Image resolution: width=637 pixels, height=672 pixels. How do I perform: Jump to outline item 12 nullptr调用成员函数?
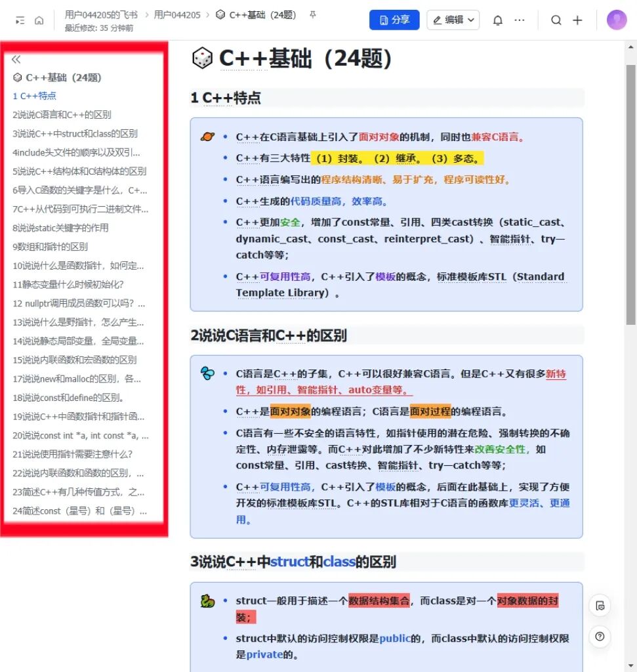[x=79, y=303]
